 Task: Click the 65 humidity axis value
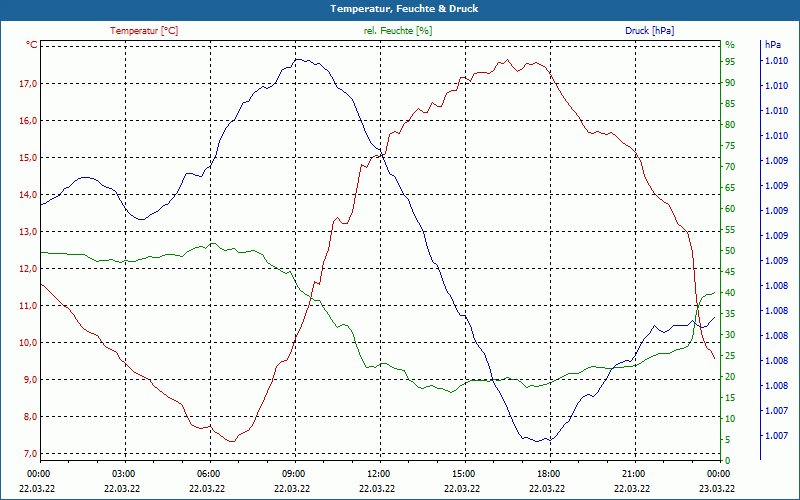tap(730, 188)
